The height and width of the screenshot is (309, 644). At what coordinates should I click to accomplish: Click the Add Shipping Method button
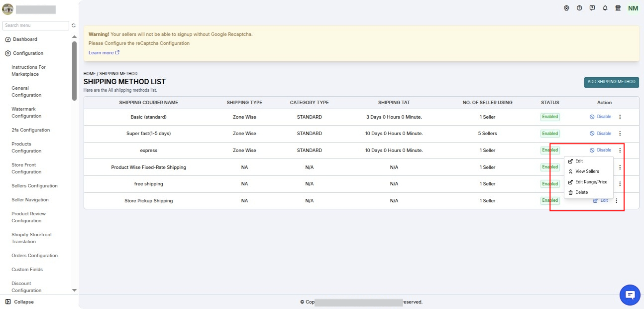pos(612,82)
